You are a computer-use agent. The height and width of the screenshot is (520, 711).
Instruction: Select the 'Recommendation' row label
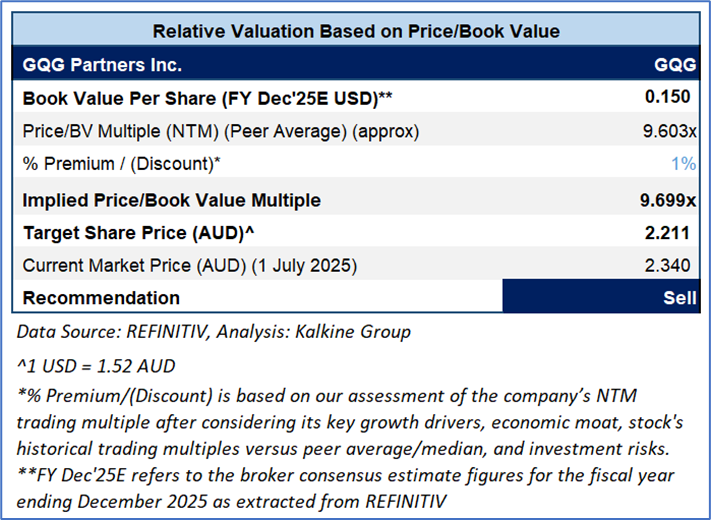point(101,298)
